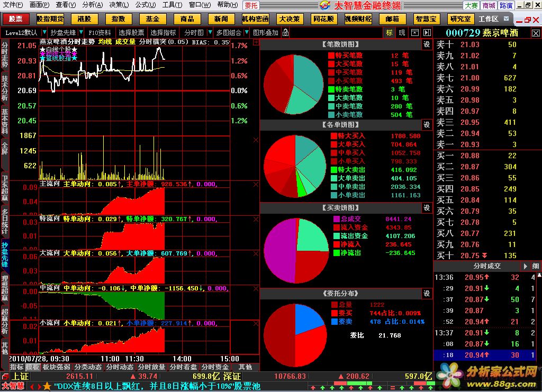Click the 总成交 purple legend swatch

336,219
